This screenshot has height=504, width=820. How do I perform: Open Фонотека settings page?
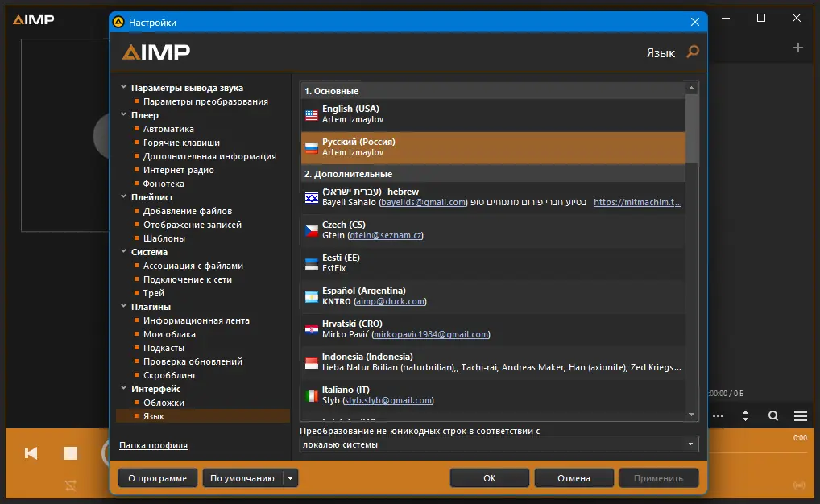coord(164,184)
